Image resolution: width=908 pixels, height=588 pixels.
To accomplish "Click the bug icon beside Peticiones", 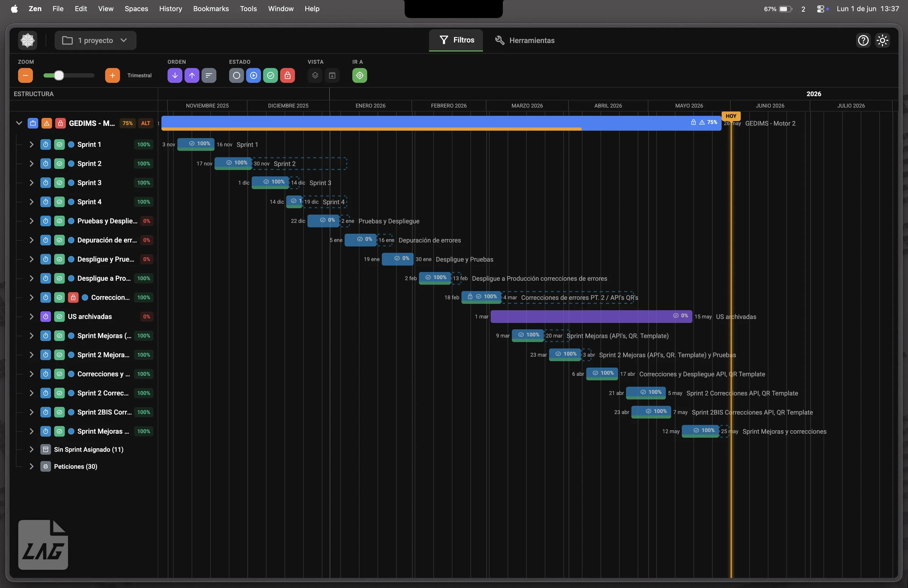I will 45,467.
